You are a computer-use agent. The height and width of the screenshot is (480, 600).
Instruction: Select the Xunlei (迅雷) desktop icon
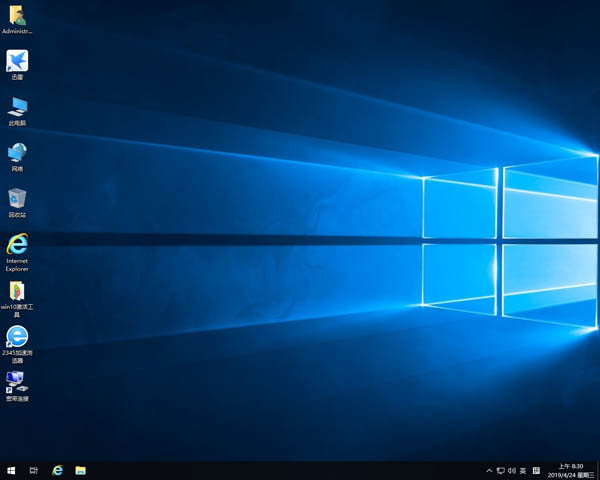tap(17, 62)
